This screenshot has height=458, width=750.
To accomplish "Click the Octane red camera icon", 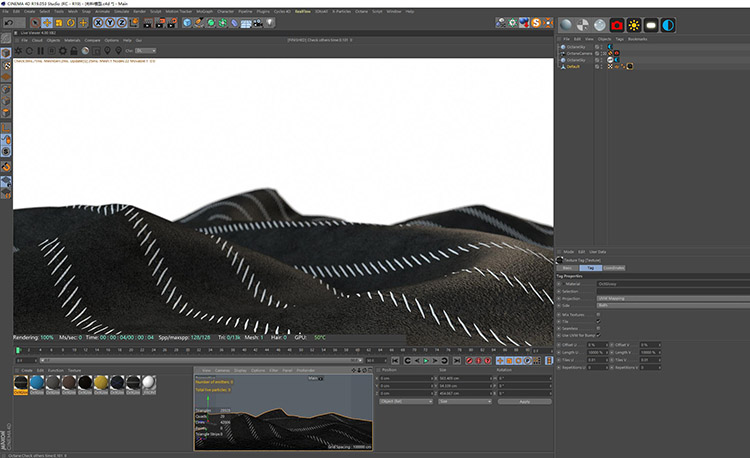I will coord(617,25).
